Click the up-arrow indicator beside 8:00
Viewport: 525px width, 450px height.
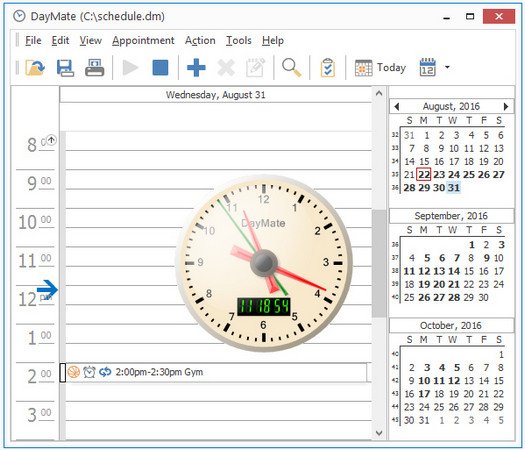(x=51, y=140)
